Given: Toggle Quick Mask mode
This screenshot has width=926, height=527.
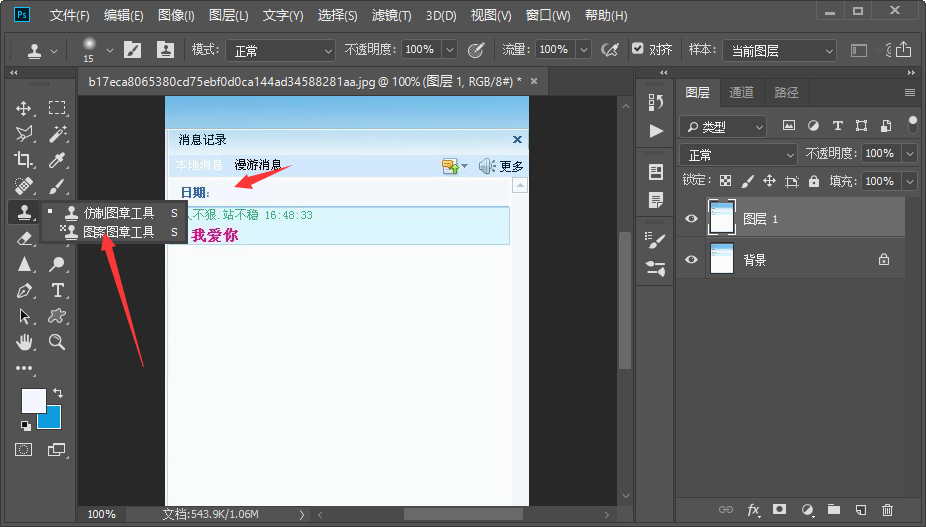Looking at the screenshot, I should [24, 450].
